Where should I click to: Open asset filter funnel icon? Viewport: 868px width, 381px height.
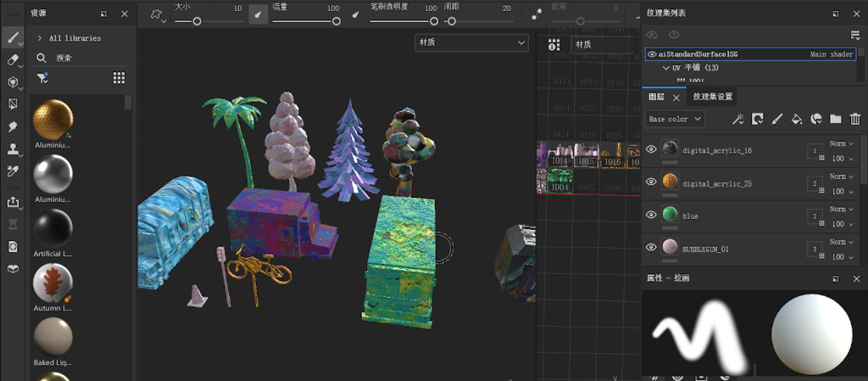point(42,78)
